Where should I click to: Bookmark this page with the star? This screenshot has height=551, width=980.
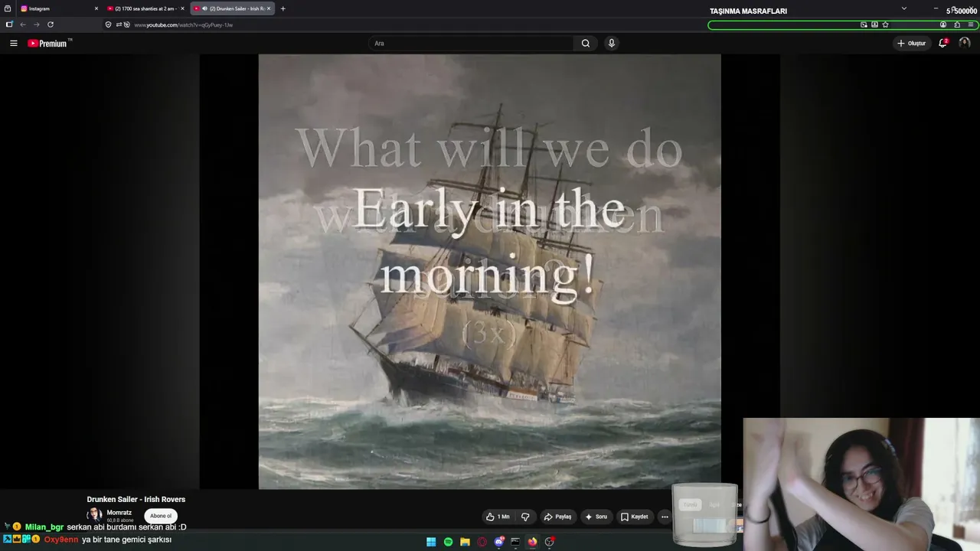point(885,24)
